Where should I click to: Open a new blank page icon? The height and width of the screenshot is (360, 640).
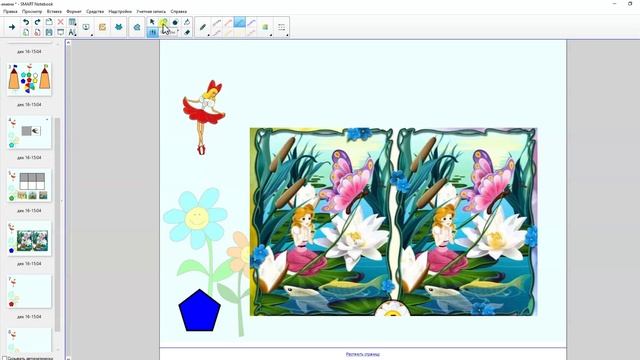click(26, 32)
